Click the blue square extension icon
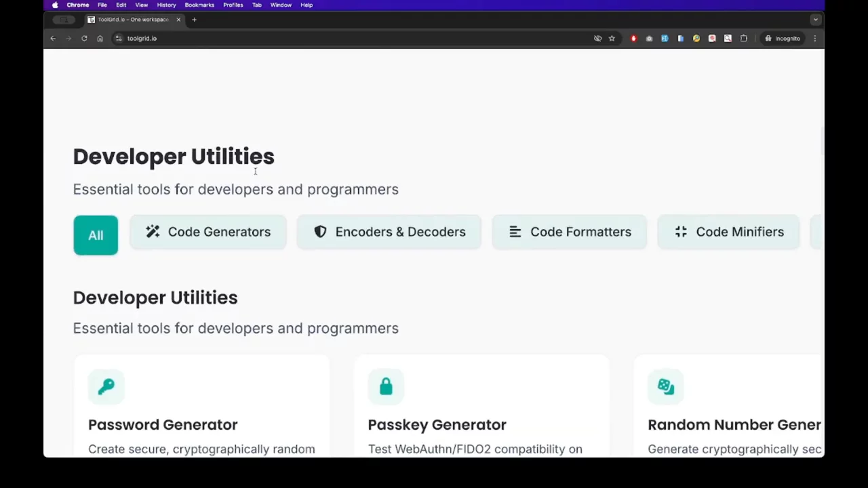 coord(665,39)
